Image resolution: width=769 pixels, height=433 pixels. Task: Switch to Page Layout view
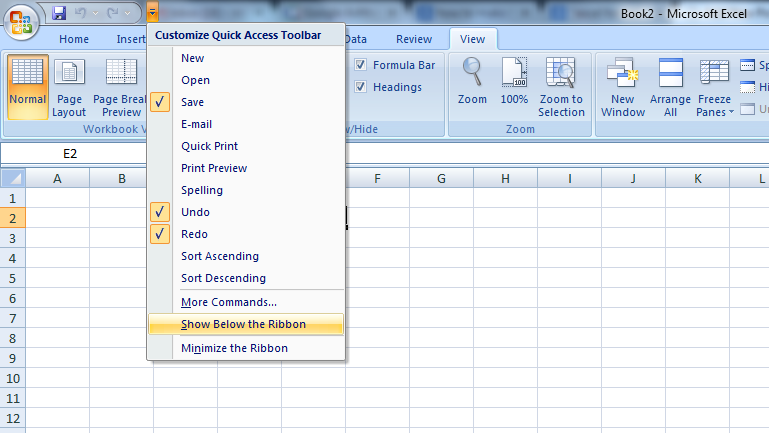(x=69, y=87)
